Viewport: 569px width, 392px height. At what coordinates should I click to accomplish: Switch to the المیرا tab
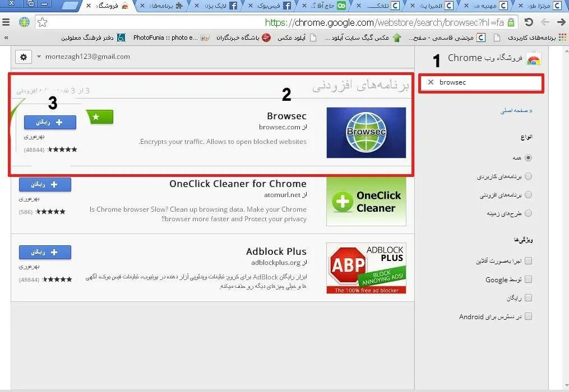[x=431, y=6]
